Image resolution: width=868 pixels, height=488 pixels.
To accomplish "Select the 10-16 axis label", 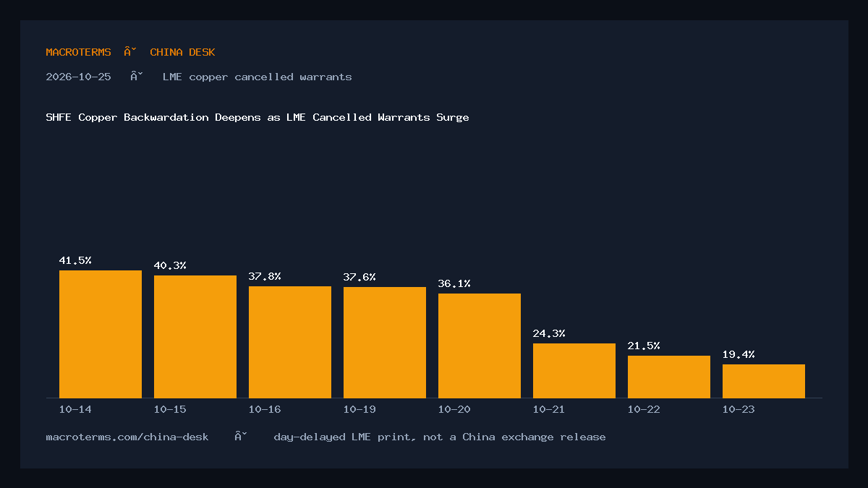I will pos(265,409).
